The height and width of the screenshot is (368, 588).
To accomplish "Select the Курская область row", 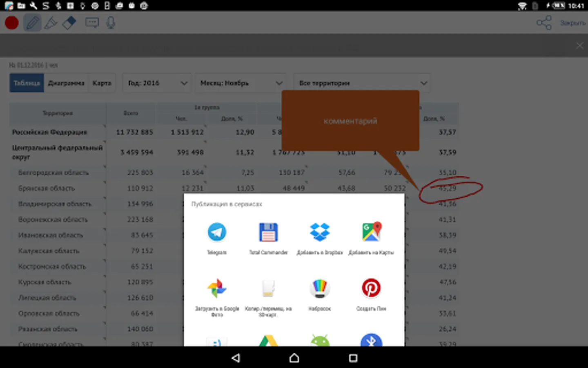I will coord(234,282).
